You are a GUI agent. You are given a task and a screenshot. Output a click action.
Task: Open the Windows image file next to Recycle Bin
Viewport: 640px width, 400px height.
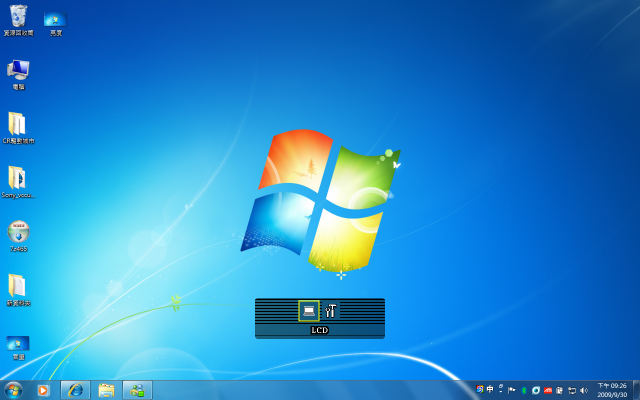(56, 24)
